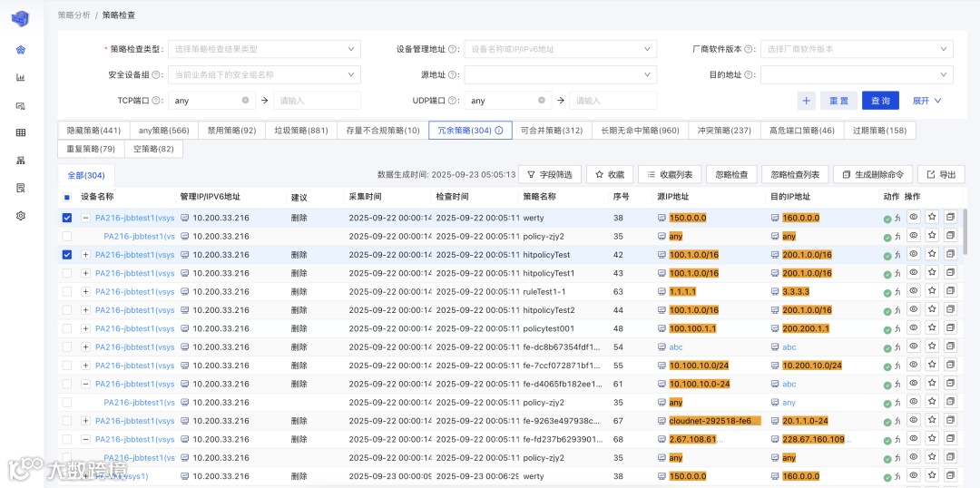Click delete-command icon in ruleTest1-1 row

click(951, 291)
